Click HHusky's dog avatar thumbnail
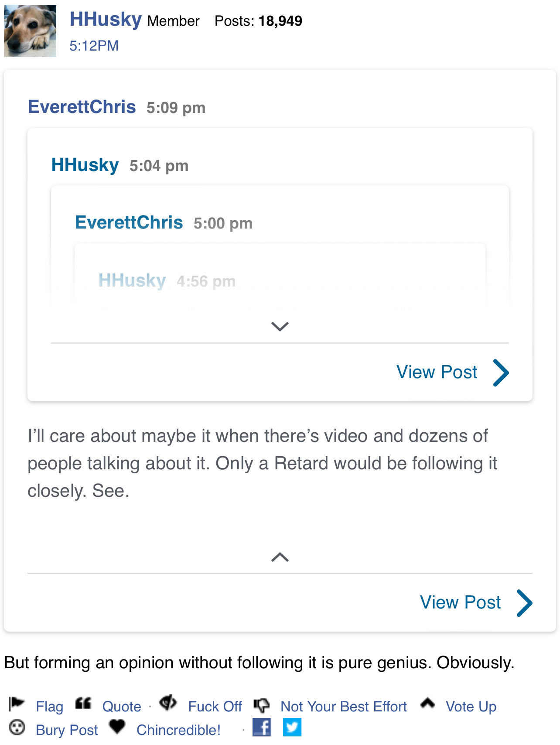 pyautogui.click(x=30, y=31)
